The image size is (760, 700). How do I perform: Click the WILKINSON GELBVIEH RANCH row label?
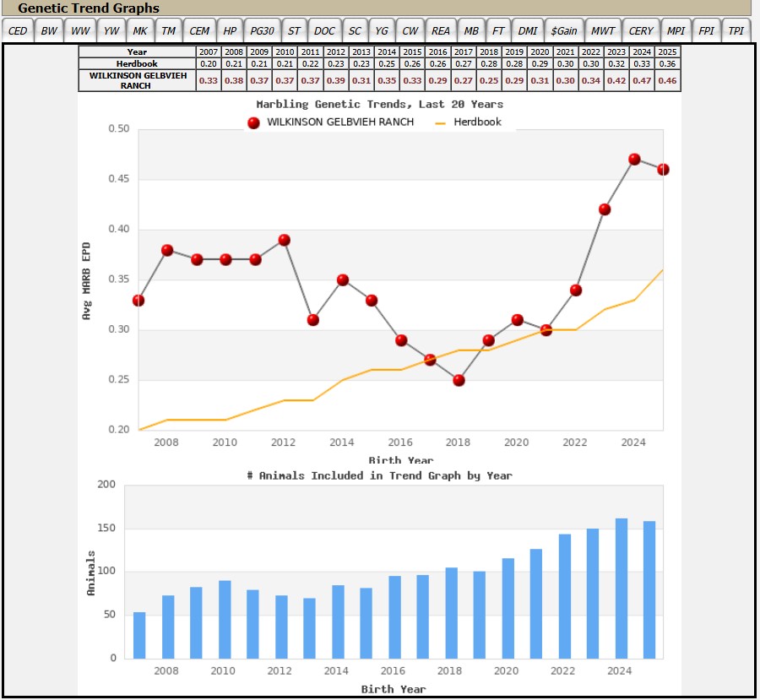[x=137, y=80]
